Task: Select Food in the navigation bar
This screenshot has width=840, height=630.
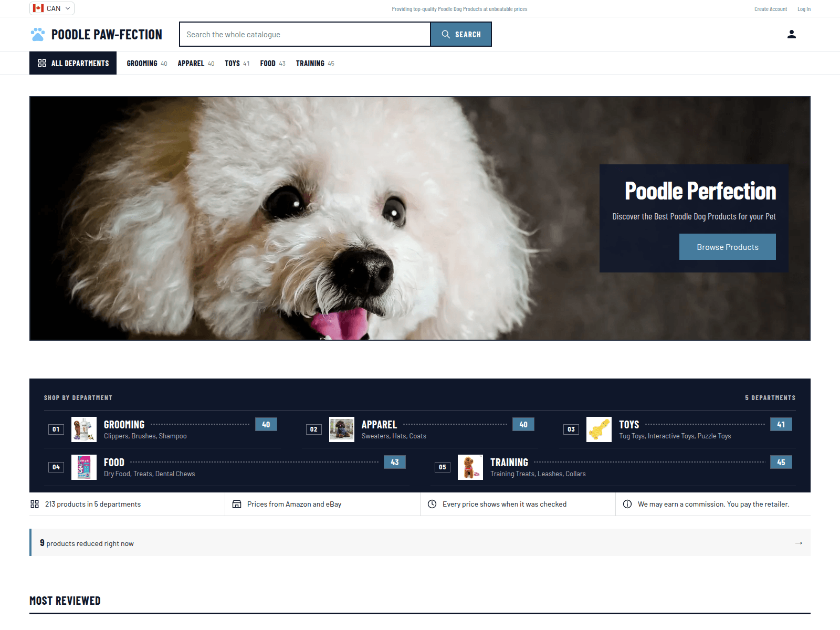Action: pyautogui.click(x=272, y=64)
